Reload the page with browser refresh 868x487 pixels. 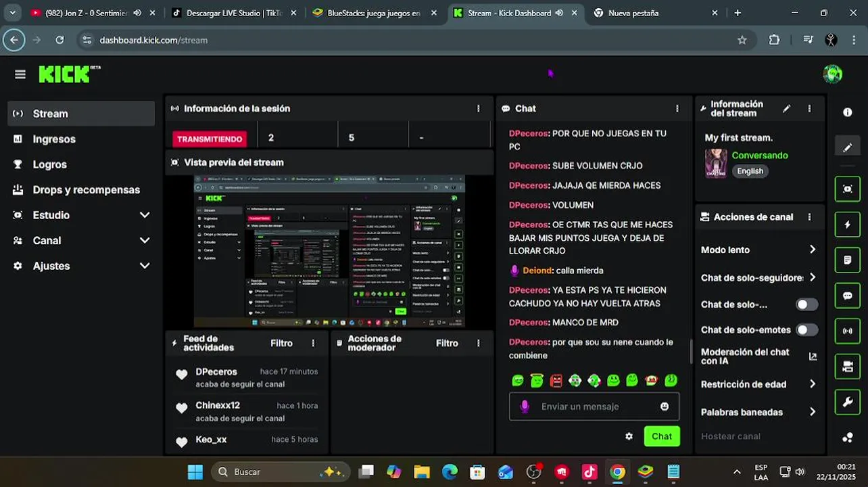tap(59, 40)
